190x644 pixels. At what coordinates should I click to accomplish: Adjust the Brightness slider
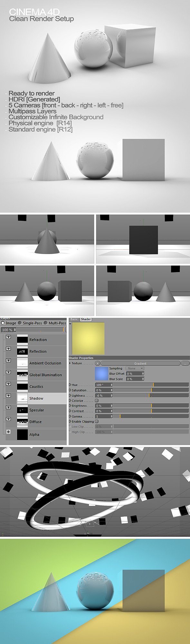tap(151, 406)
